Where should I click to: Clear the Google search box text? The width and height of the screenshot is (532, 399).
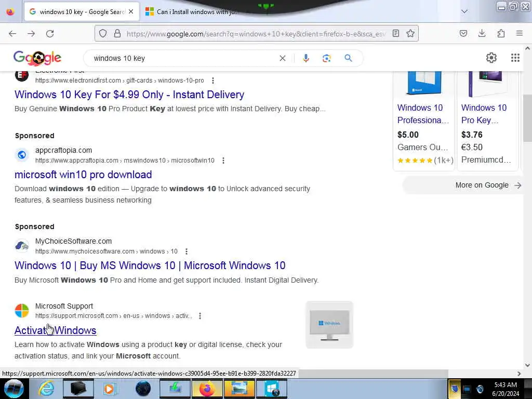pyautogui.click(x=282, y=58)
